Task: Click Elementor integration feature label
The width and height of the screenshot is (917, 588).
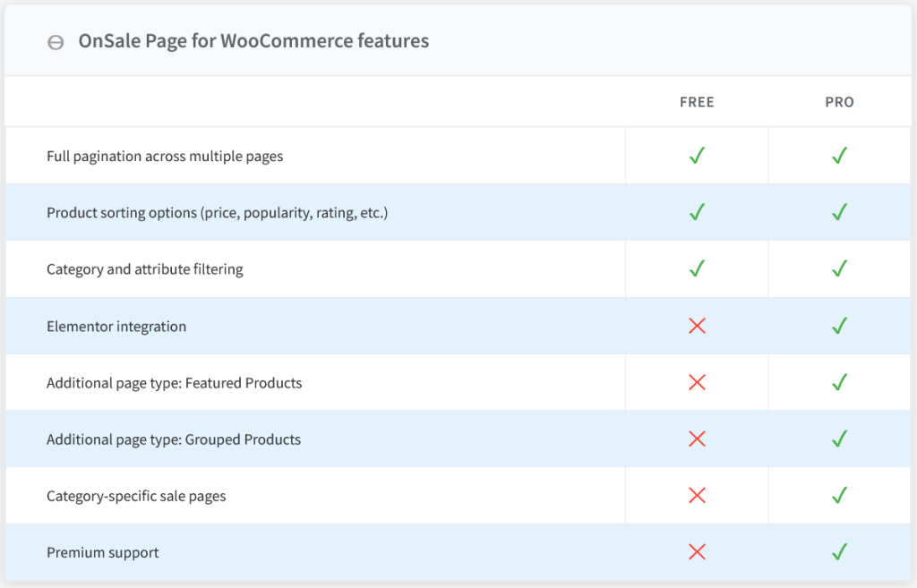Action: pos(116,327)
